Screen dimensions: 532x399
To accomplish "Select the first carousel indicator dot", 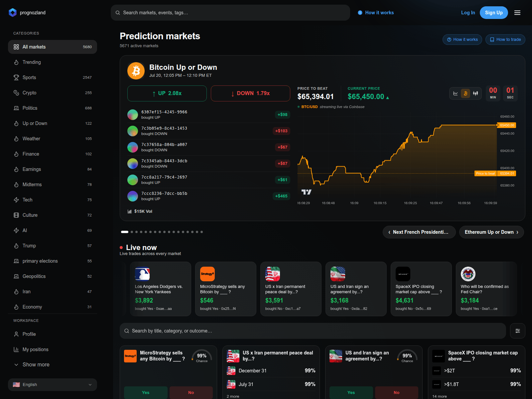I will (125, 232).
